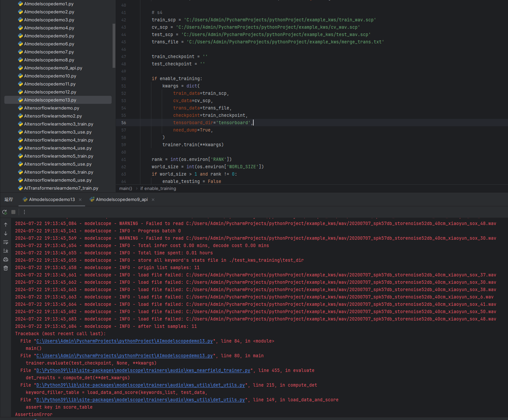Select AImodelscopedemo7.py file
This screenshot has width=508, height=420.
[49, 52]
